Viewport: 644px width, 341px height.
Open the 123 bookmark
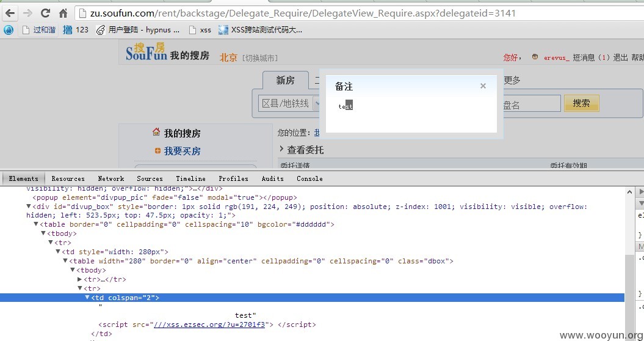pyautogui.click(x=76, y=29)
